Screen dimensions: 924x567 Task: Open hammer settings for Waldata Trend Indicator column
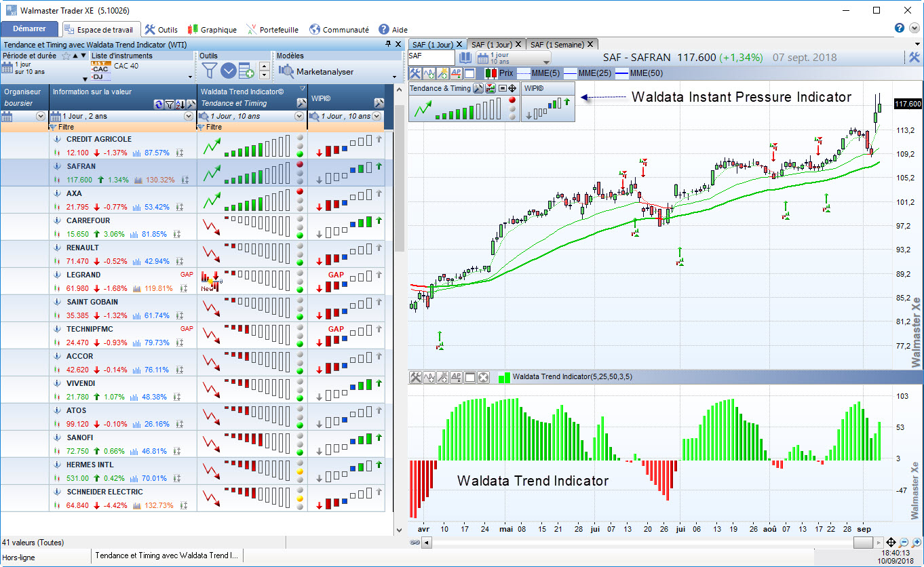point(301,103)
